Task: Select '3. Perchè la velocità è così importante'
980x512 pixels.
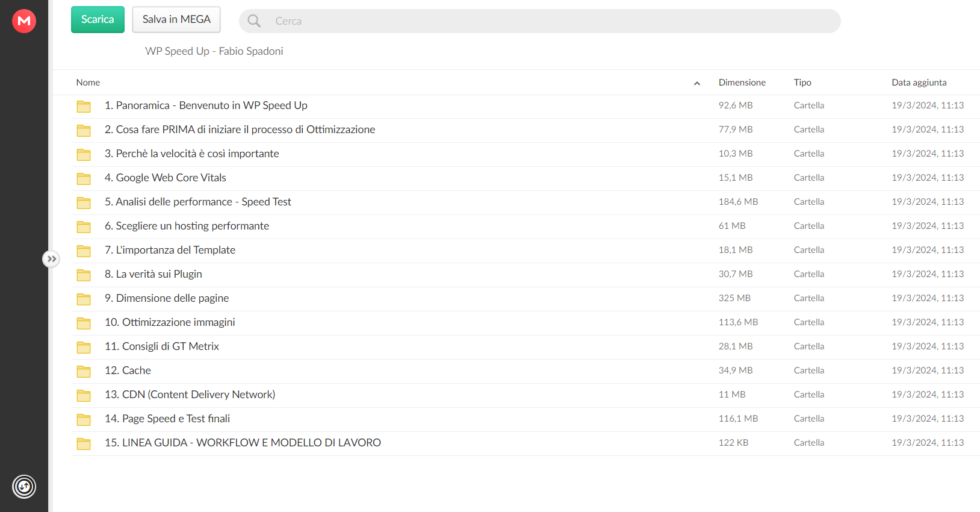Action: coord(191,154)
